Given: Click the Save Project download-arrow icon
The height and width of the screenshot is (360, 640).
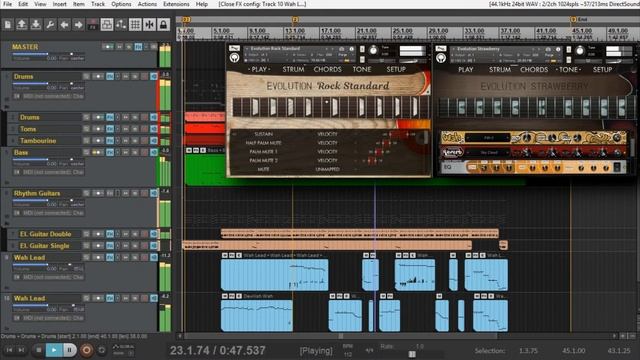Looking at the screenshot, I should click(x=36, y=25).
